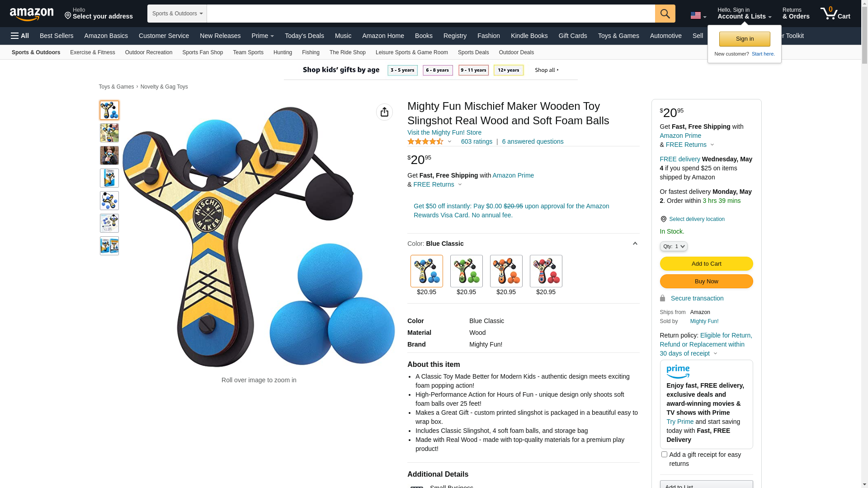Click the Add to Cart button
This screenshot has width=868, height=488.
click(706, 264)
